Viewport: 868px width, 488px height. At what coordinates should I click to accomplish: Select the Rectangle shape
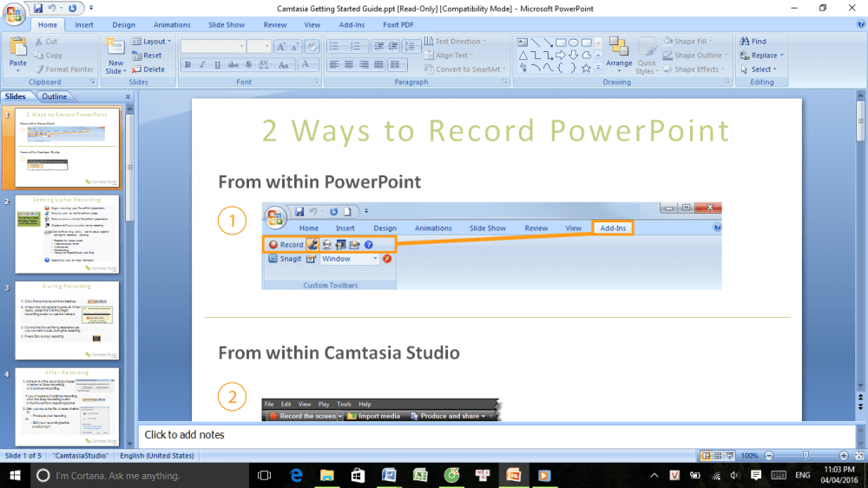[x=561, y=43]
